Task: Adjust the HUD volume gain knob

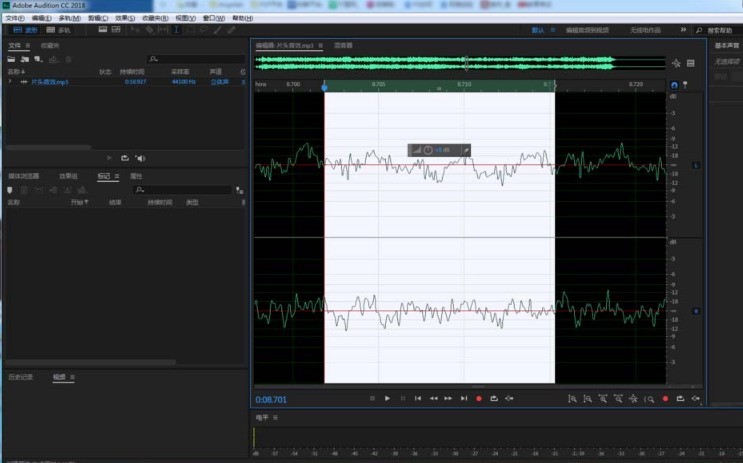Action: coord(428,150)
